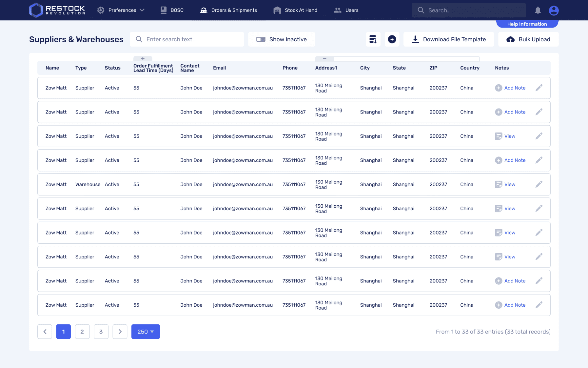Screen dimensions: 588x368
Task: Collapse address columns with minus tab
Action: click(324, 58)
